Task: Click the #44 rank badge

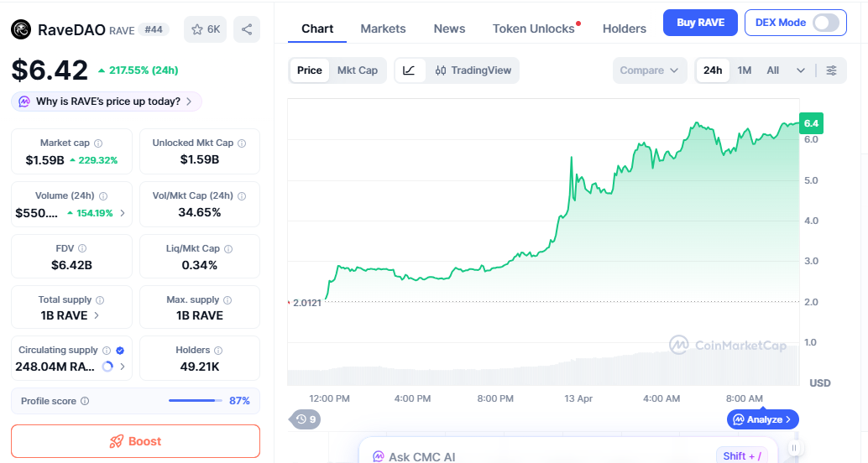Action: click(x=154, y=30)
